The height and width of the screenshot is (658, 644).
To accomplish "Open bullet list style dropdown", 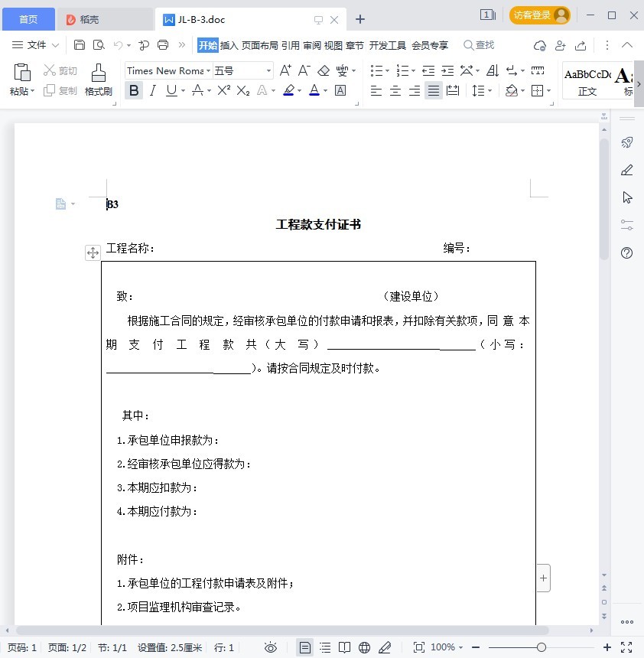I will pos(387,70).
